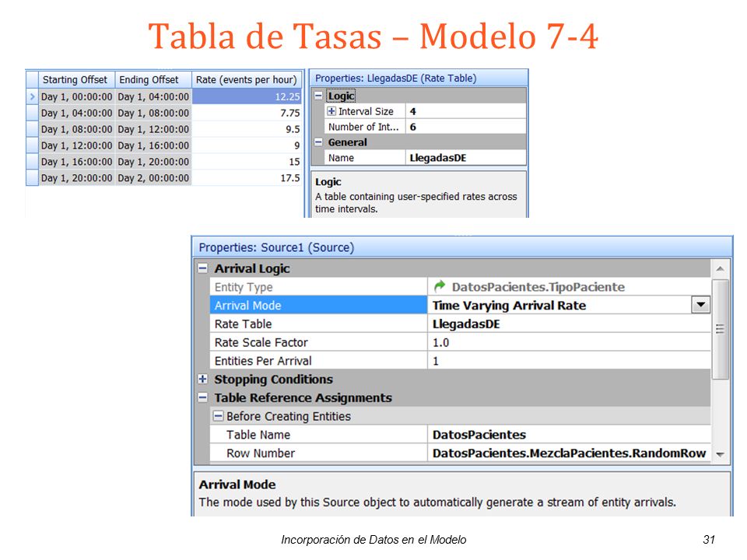Click starting offset Day 1, 04:00:00
Viewport: 747px width, 560px height.
(x=77, y=113)
